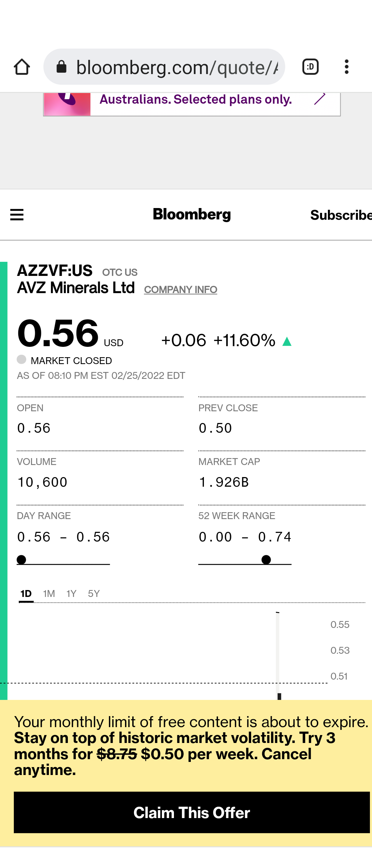Switch chart to 1Y range

(71, 594)
